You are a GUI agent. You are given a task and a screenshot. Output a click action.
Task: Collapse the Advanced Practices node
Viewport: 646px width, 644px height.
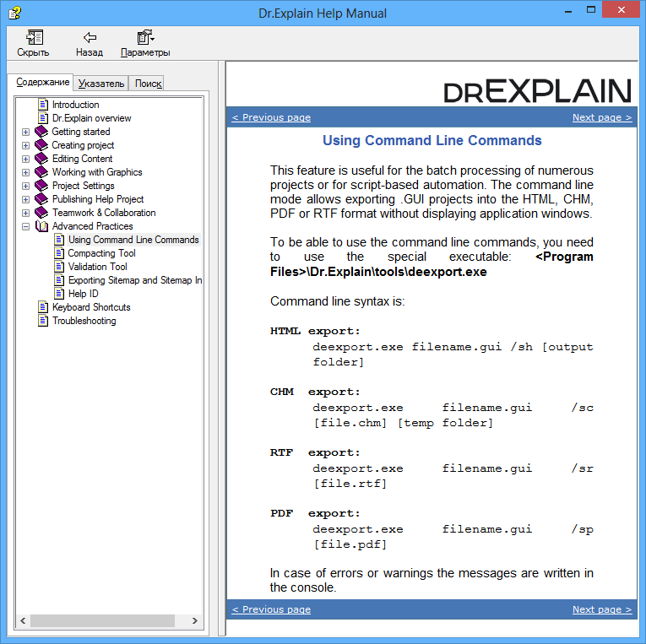25,226
